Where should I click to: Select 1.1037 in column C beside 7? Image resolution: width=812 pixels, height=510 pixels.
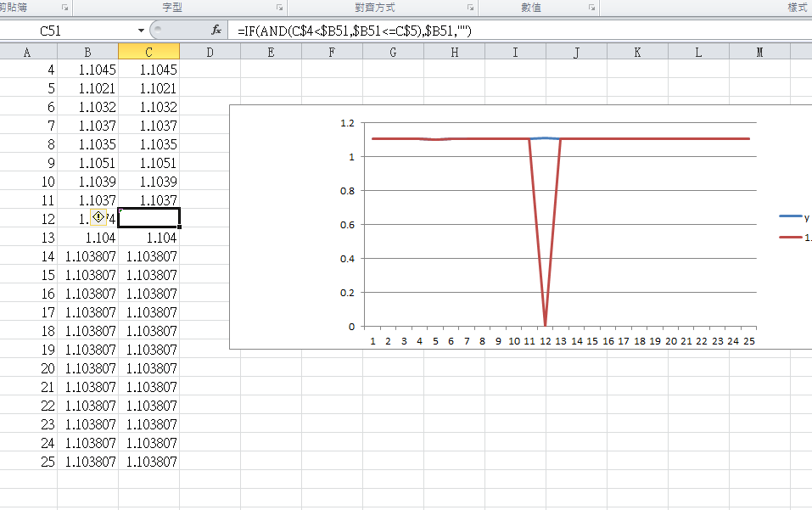(148, 126)
